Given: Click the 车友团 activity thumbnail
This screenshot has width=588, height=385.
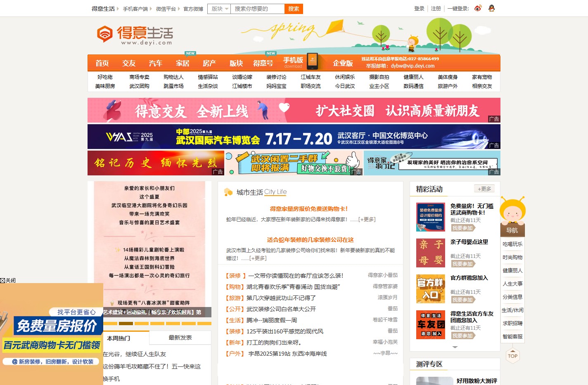Looking at the screenshot, I should (431, 325).
